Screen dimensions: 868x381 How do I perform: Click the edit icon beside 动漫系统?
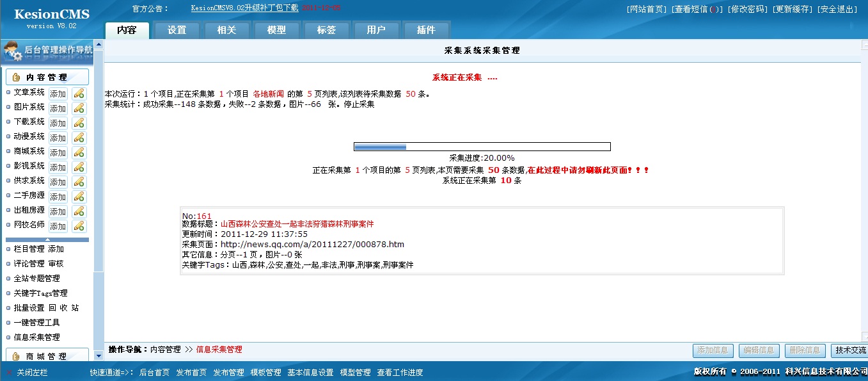79,137
